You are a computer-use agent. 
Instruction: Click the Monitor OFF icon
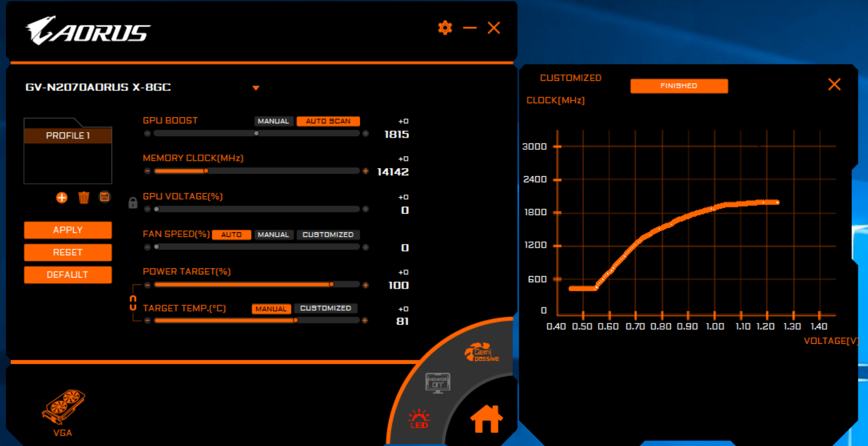pyautogui.click(x=437, y=383)
